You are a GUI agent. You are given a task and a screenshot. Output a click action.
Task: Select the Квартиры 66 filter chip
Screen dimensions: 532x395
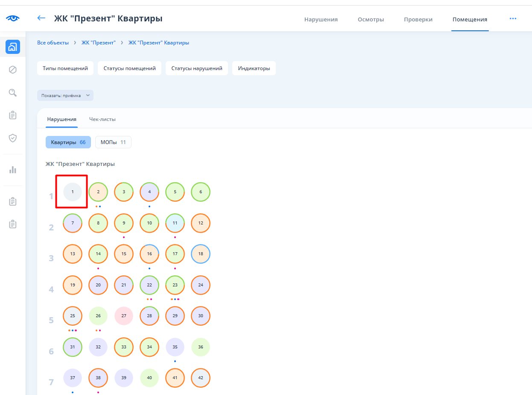tap(68, 142)
